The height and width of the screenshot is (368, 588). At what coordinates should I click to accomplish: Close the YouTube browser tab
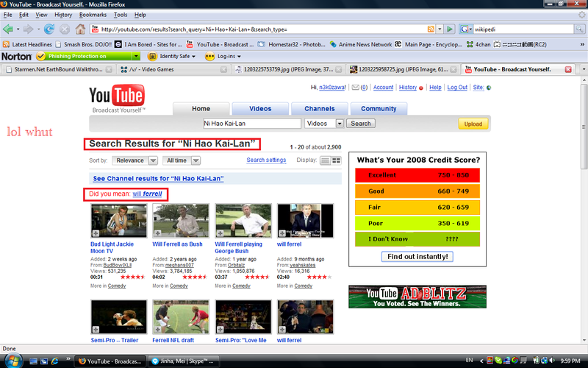click(x=568, y=69)
